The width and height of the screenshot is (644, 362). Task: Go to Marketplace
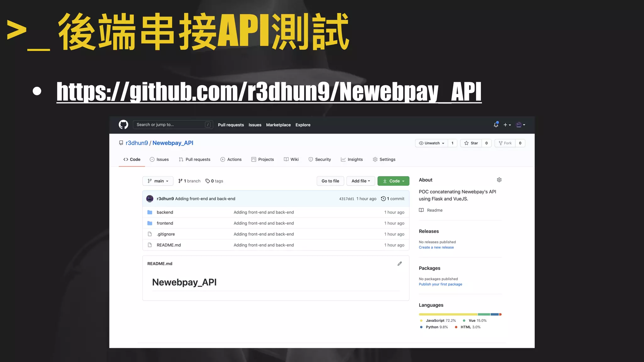[x=278, y=125]
